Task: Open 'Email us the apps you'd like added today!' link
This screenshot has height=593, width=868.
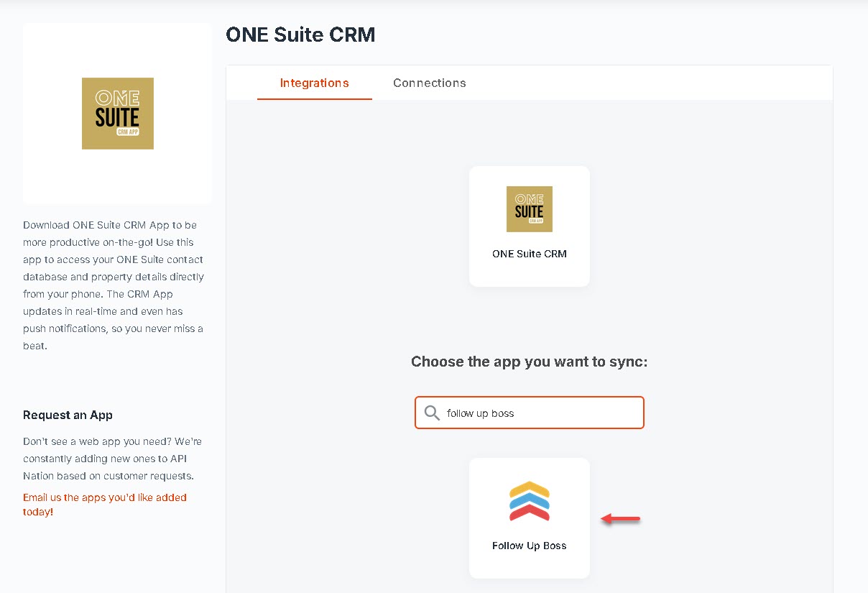Action: tap(105, 505)
